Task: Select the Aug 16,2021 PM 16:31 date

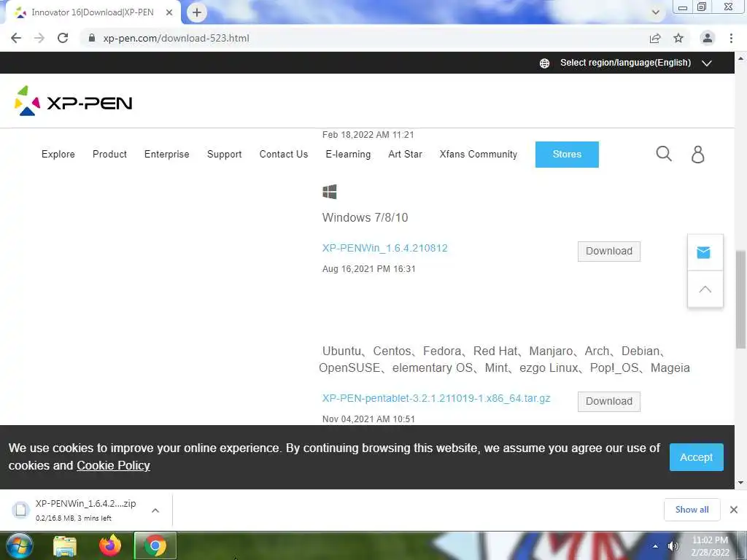Action: coord(368,269)
